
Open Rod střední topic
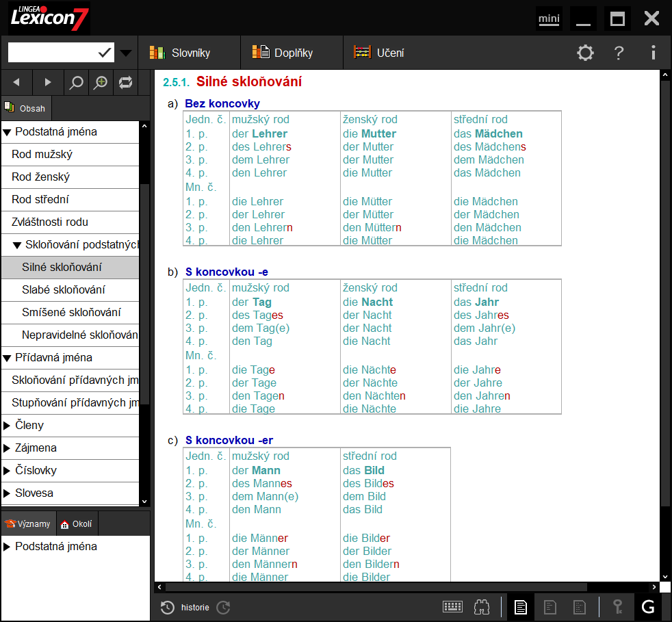(x=70, y=200)
